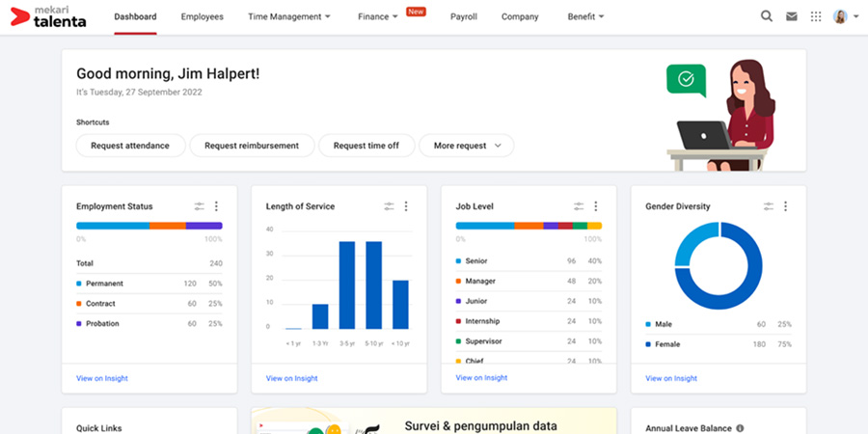Click the Good morning, Jim Halpert greeting

point(168,73)
